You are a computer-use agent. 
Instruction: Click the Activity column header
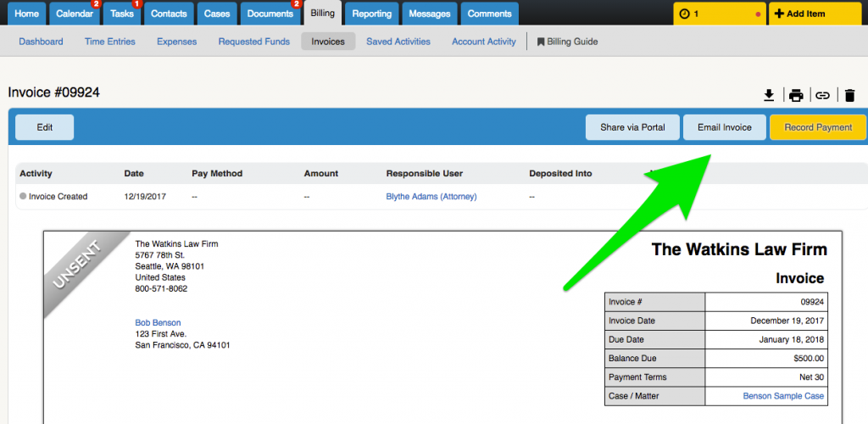(x=36, y=174)
